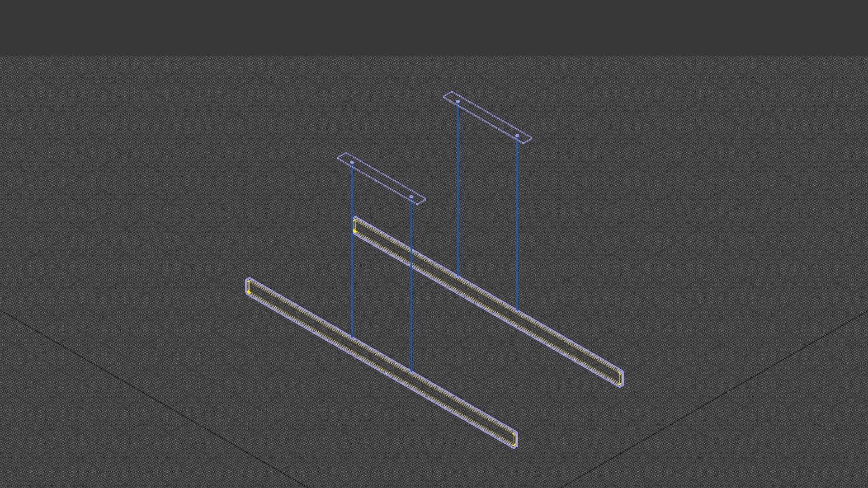The height and width of the screenshot is (488, 868).
Task: Select the rear-right ceiling mount plate
Action: (x=487, y=117)
